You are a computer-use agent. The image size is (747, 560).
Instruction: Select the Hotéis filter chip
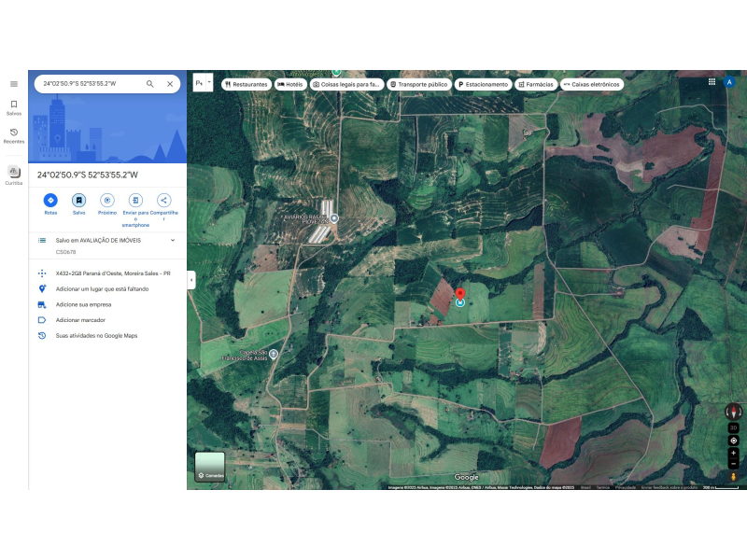[290, 84]
